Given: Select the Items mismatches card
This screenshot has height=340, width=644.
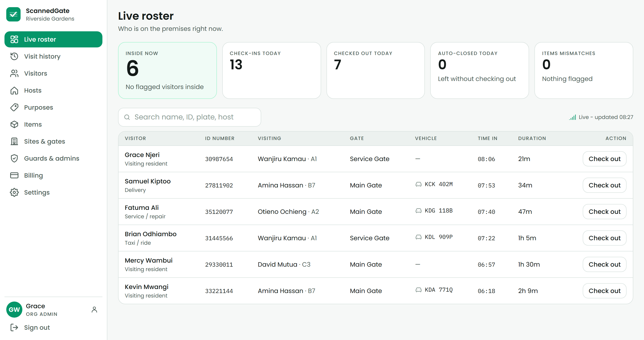Looking at the screenshot, I should (x=584, y=70).
